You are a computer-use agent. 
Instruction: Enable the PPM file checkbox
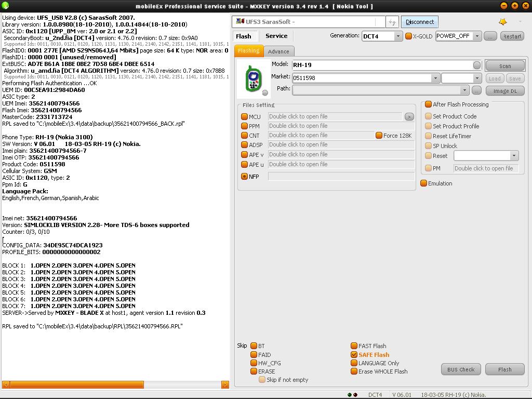pos(244,126)
